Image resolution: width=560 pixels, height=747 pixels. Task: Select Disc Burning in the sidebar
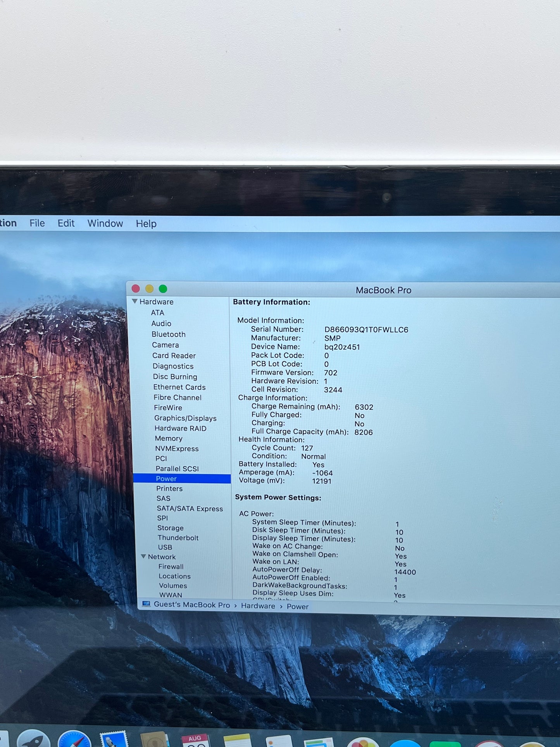(175, 376)
